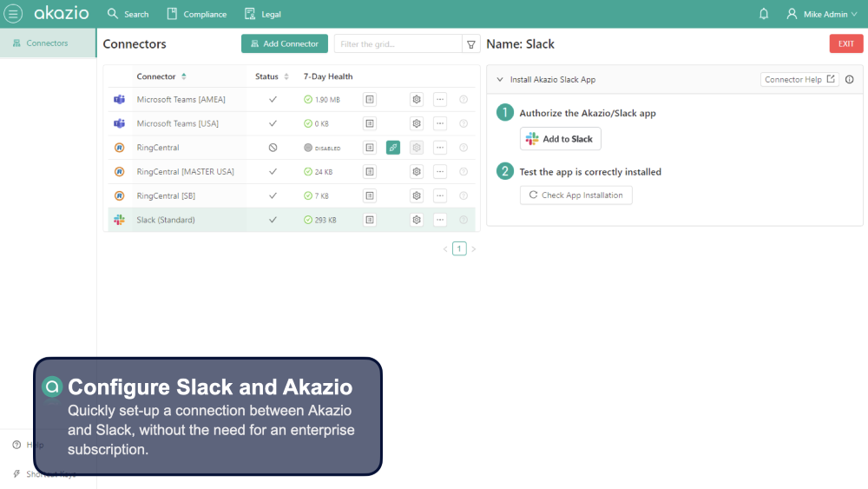Click the red EXIT button
Screen dimensions: 868x489
(845, 43)
